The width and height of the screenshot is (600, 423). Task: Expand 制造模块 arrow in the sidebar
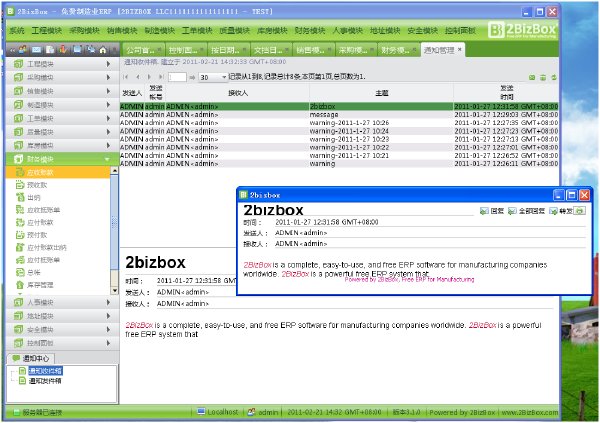(108, 105)
